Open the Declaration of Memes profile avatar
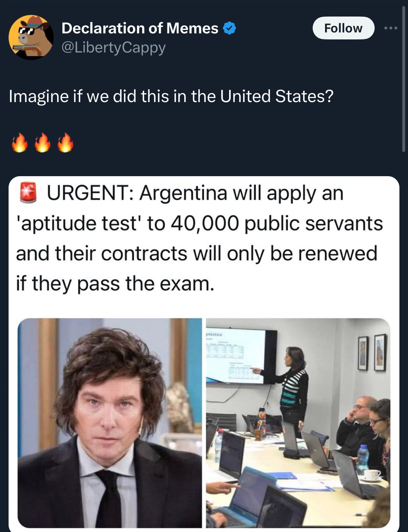 click(31, 37)
